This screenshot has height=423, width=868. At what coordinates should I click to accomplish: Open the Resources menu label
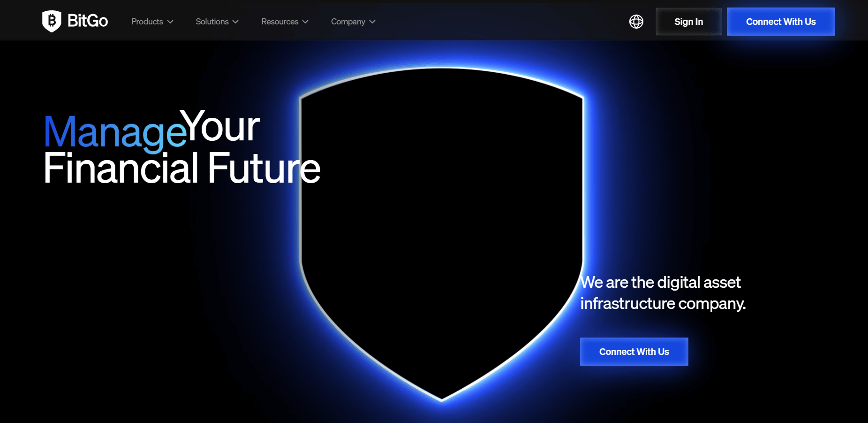click(279, 22)
